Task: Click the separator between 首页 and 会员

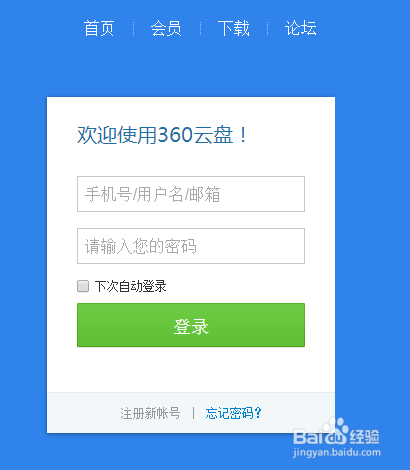Action: 133,28
